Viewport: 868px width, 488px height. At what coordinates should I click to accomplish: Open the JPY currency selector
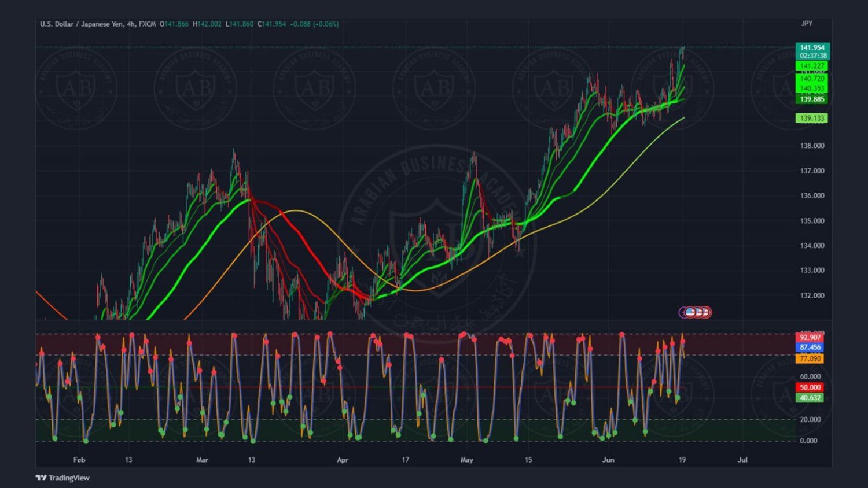pyautogui.click(x=807, y=24)
